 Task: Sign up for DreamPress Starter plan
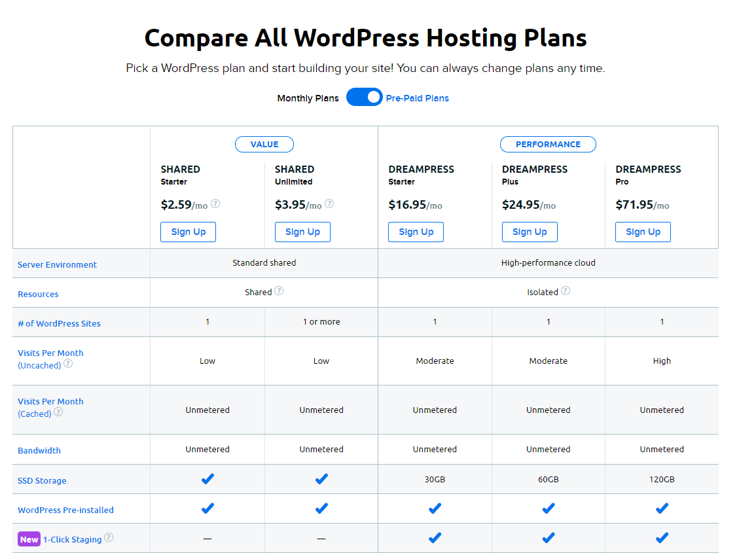[x=416, y=232]
